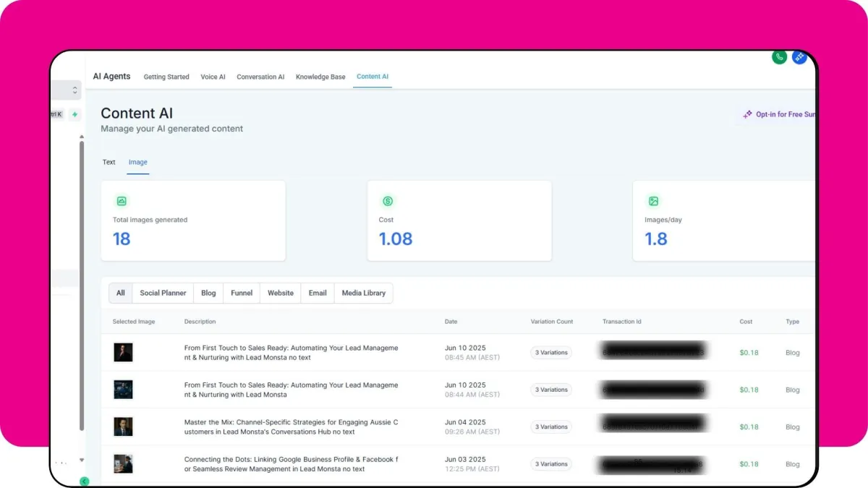Viewport: 868px width, 488px height.
Task: Click the Date column header
Action: click(x=451, y=322)
